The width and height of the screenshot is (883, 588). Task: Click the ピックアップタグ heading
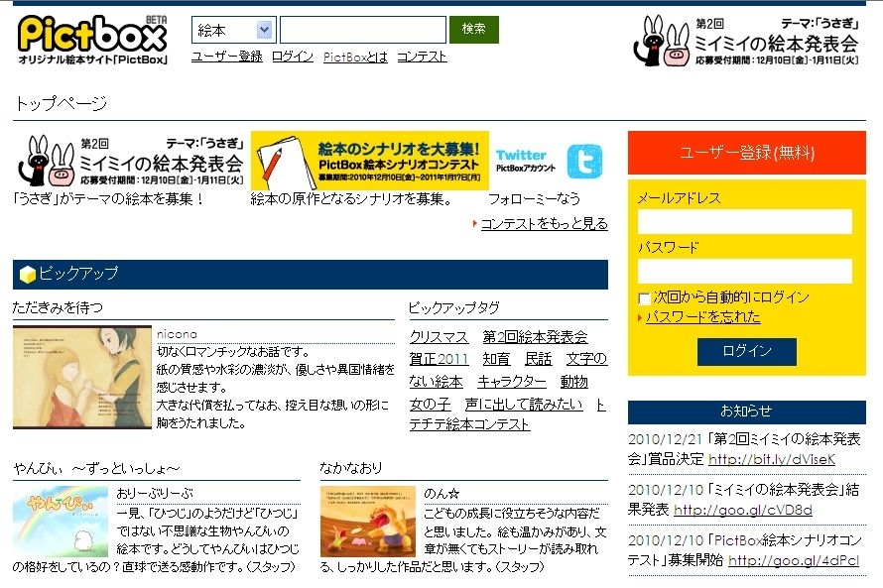click(454, 307)
